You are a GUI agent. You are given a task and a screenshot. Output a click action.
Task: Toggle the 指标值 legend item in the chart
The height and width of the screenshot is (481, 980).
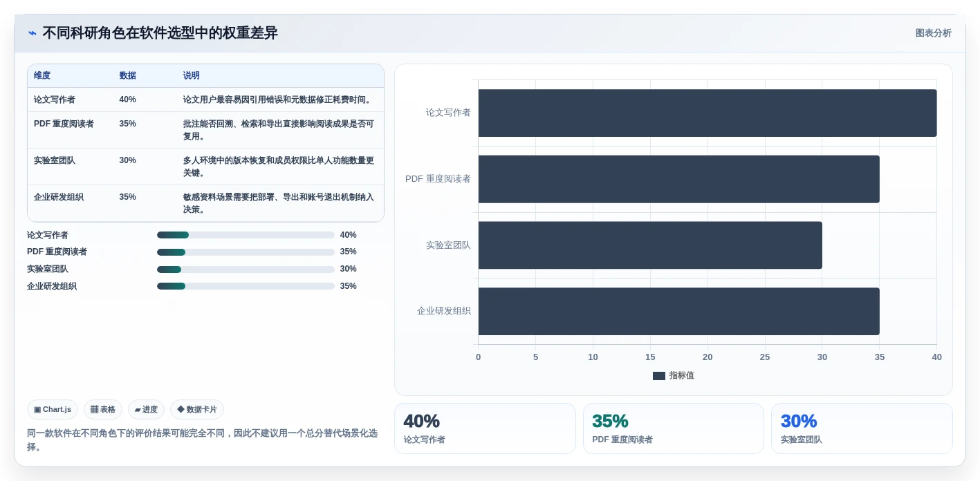674,375
